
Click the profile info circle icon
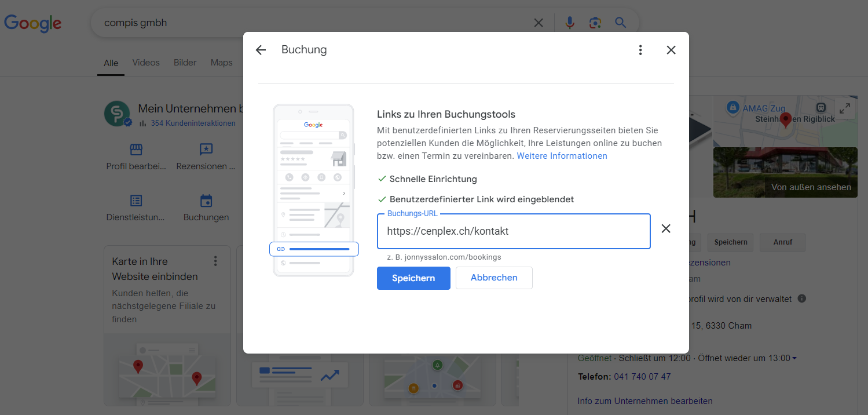coord(802,299)
